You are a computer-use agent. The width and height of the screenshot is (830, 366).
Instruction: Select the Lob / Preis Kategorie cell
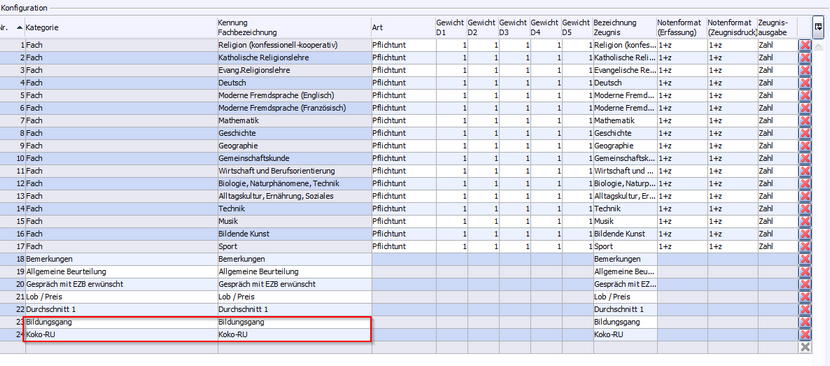point(121,297)
